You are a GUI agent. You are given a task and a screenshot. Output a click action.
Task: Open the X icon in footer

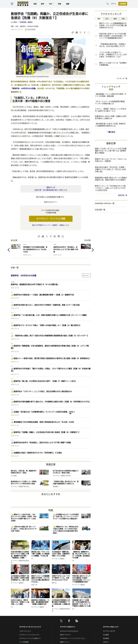click(61, 621)
